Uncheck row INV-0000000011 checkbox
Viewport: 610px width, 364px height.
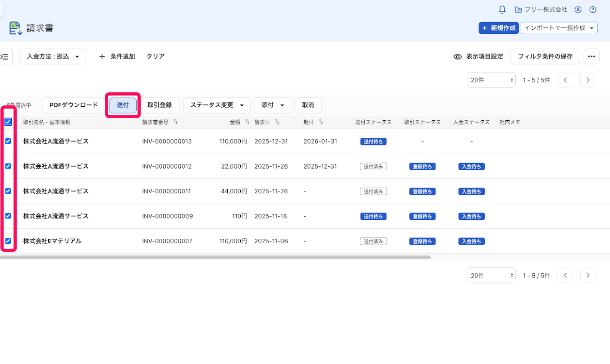tap(8, 191)
